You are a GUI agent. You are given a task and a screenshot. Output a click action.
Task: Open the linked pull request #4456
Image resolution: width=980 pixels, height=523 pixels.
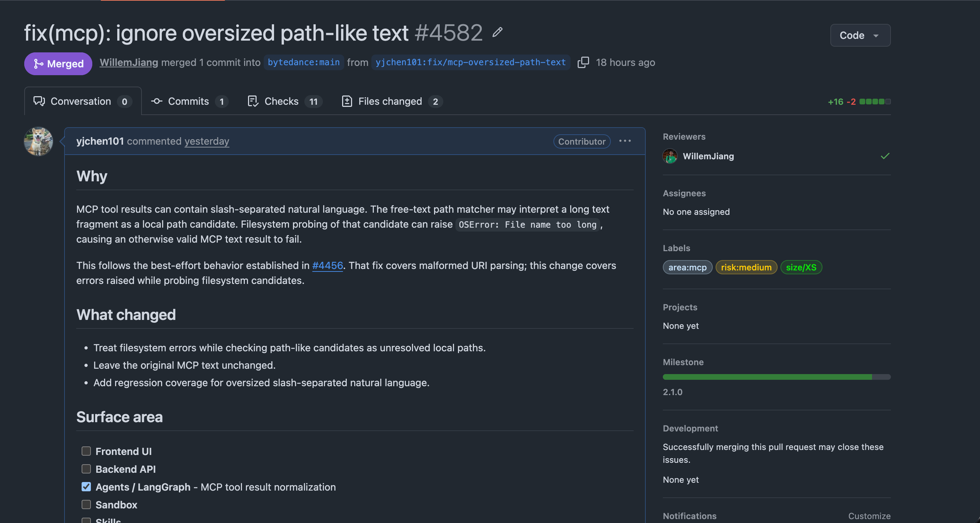[x=327, y=265]
